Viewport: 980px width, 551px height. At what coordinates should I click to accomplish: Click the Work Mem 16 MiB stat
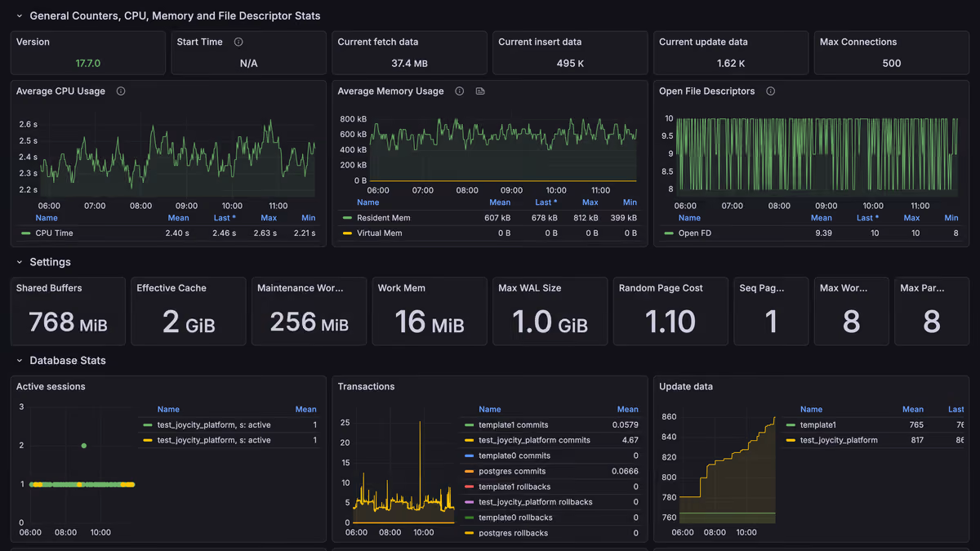tap(430, 322)
